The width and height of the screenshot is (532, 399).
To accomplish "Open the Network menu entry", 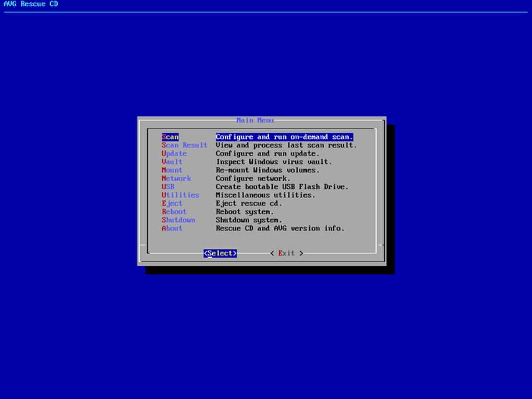I will coord(176,178).
